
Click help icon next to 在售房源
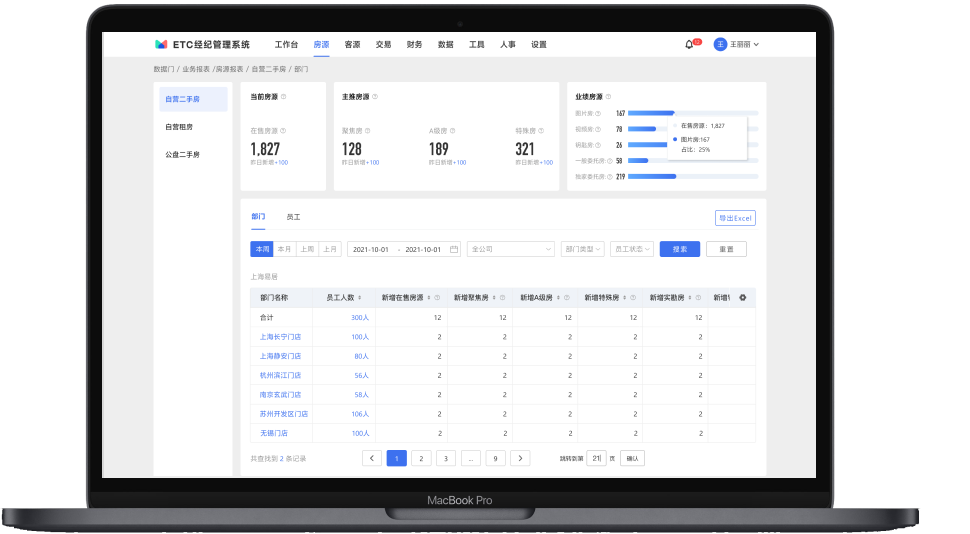click(x=283, y=131)
